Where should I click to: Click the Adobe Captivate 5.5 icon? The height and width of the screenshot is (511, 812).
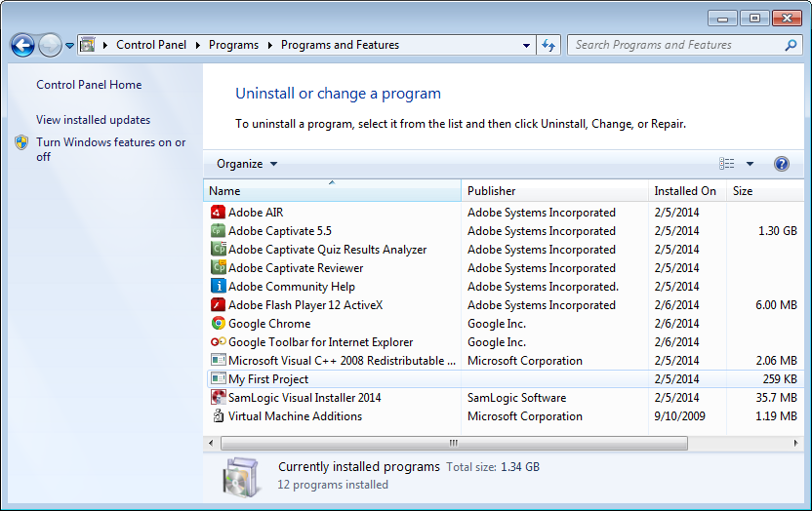click(x=218, y=231)
